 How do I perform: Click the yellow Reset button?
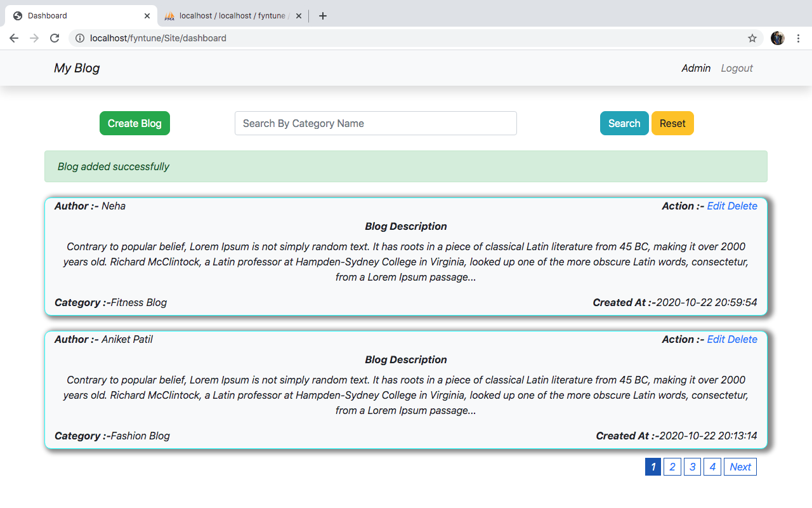(672, 123)
